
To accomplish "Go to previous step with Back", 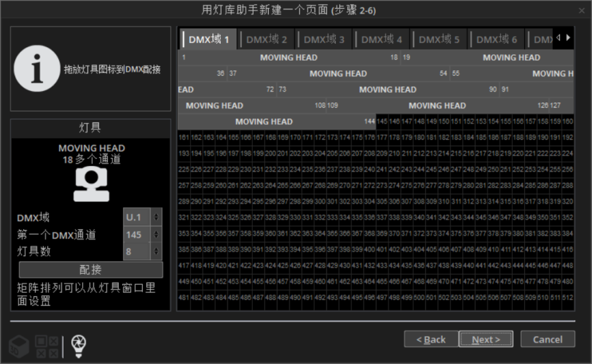I will (431, 339).
